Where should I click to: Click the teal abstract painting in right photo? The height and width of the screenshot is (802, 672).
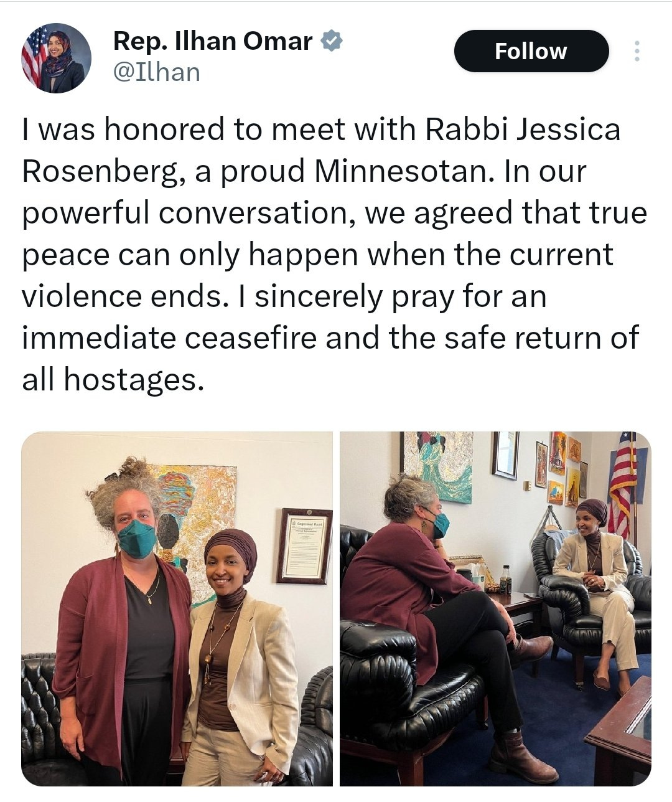click(438, 466)
